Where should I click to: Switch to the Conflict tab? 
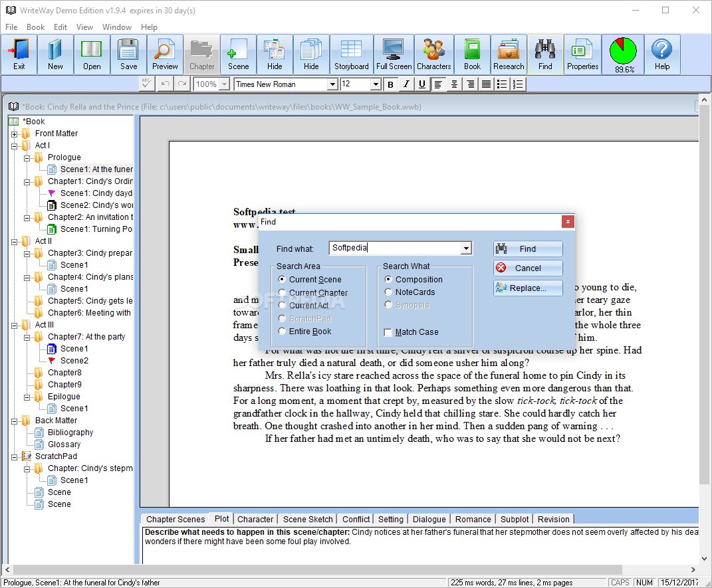356,519
